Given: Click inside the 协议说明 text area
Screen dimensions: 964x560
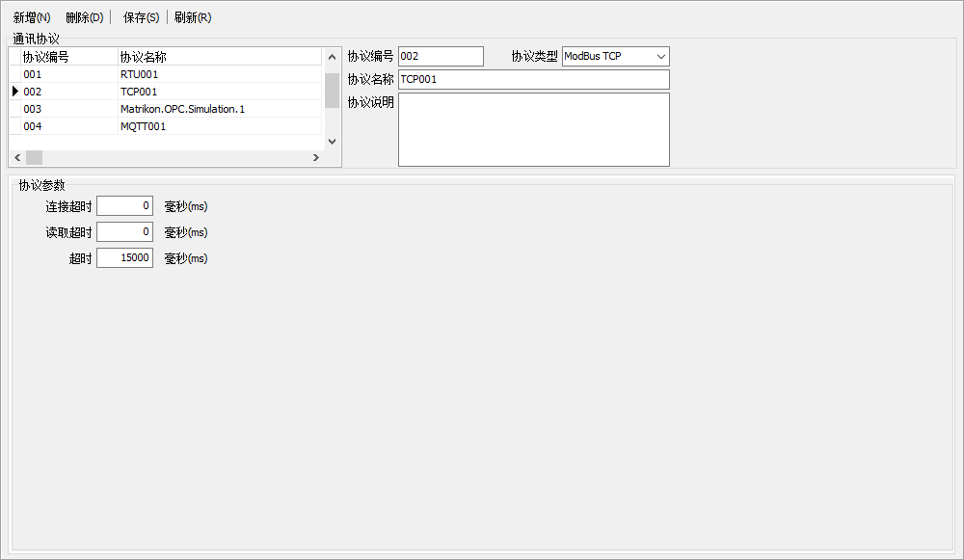Looking at the screenshot, I should 534,129.
